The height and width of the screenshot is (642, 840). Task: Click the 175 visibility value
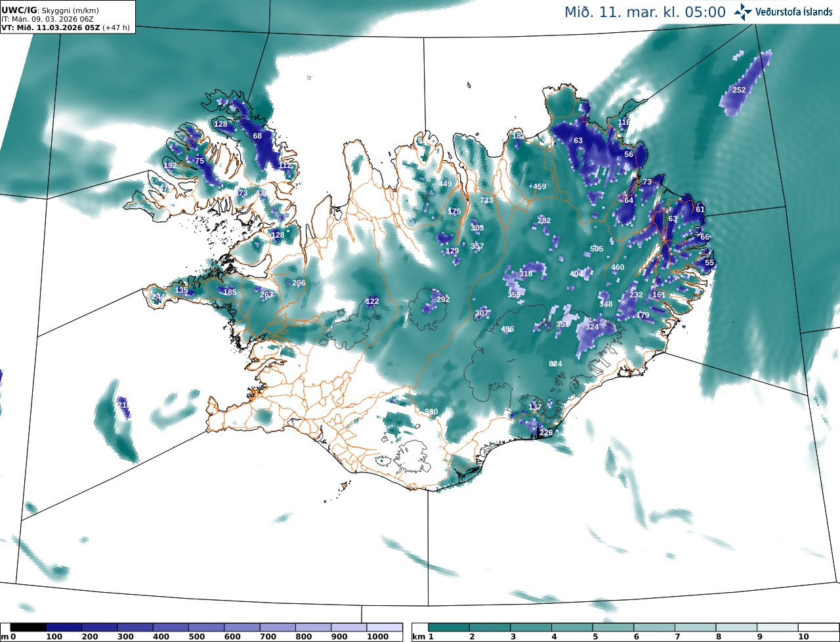[454, 211]
